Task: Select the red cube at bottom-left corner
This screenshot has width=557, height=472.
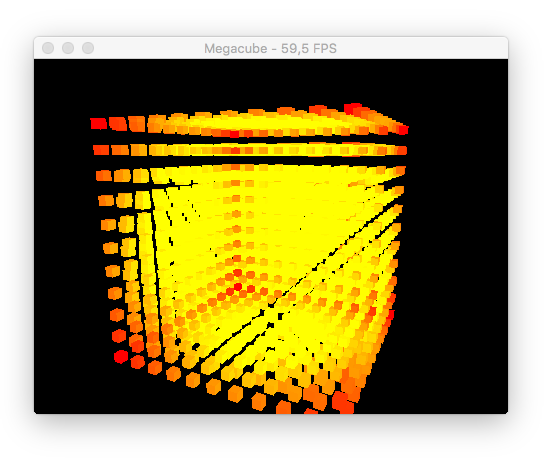Action: [121, 356]
